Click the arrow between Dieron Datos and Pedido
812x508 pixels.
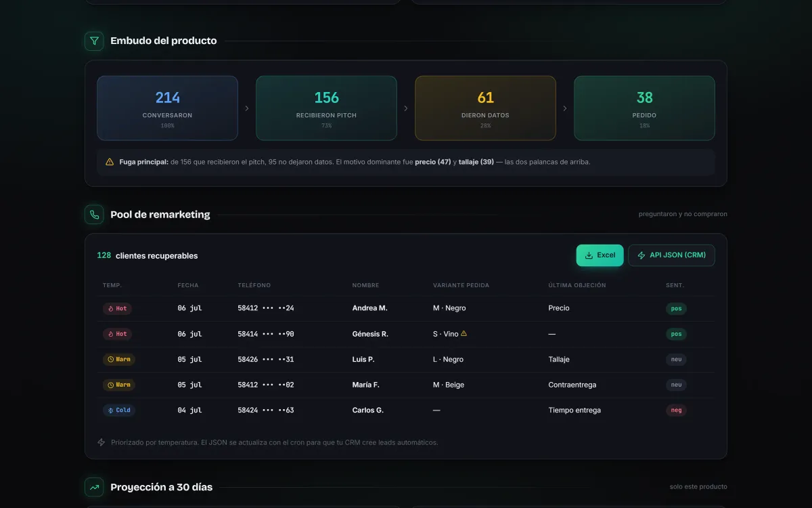click(565, 108)
